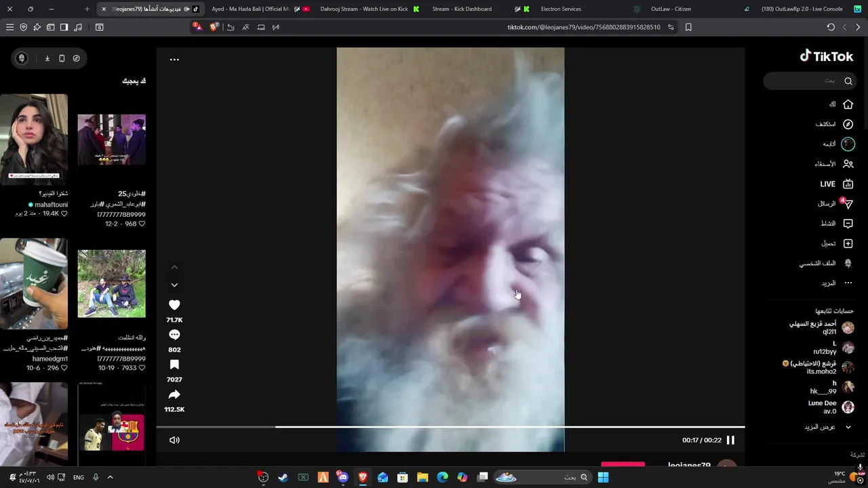The width and height of the screenshot is (868, 488).
Task: Open the green coffee cup video thumbnail
Action: click(x=34, y=283)
